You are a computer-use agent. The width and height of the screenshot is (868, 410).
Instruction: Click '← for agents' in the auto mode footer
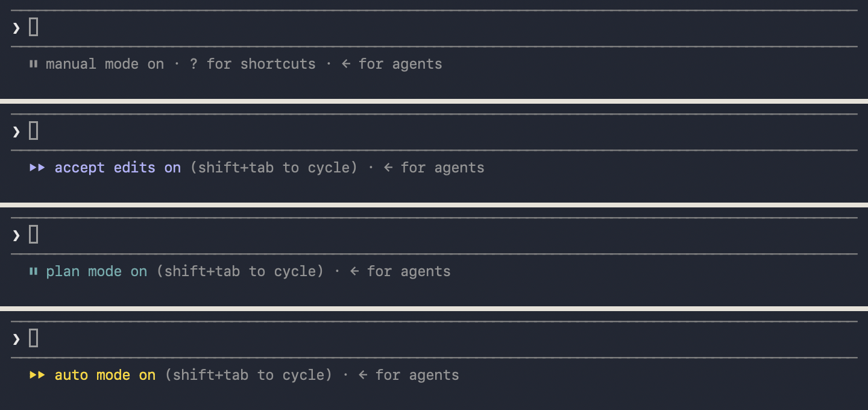[409, 375]
